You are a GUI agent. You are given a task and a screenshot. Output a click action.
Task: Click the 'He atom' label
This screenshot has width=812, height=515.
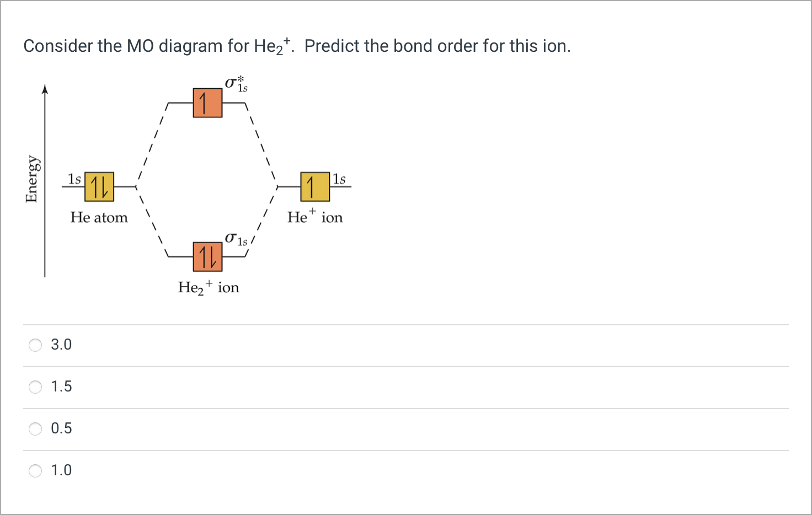(x=99, y=217)
